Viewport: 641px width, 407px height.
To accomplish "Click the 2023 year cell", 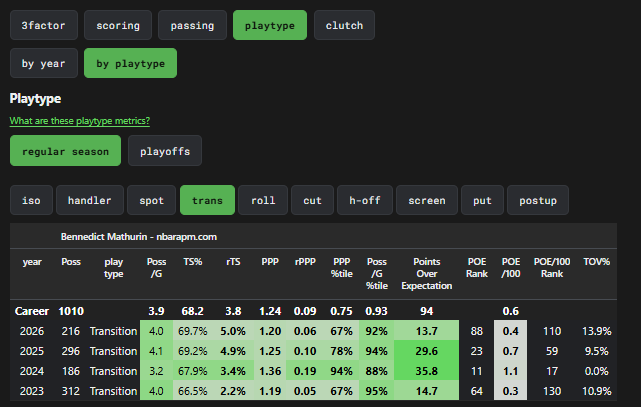I will pos(32,391).
